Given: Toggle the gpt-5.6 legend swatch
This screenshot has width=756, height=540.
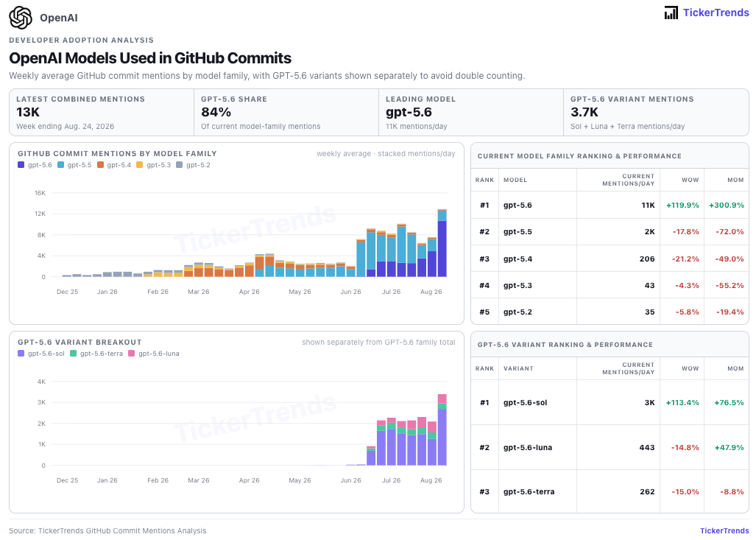Looking at the screenshot, I should 21,165.
